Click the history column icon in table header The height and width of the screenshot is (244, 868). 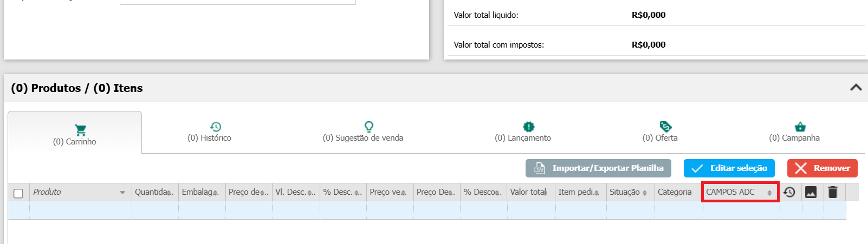(789, 192)
